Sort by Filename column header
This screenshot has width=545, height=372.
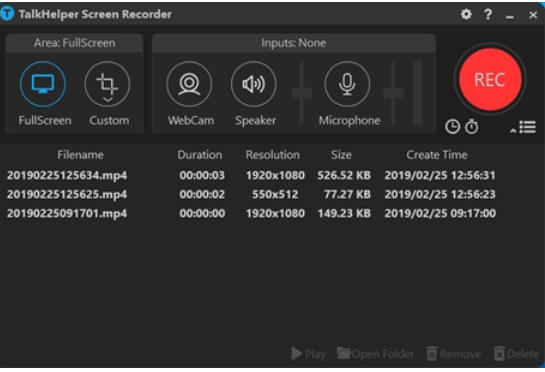click(x=80, y=155)
